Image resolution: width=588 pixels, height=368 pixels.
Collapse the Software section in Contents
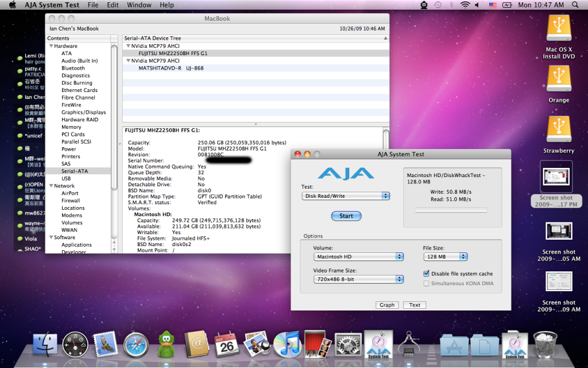[51, 237]
